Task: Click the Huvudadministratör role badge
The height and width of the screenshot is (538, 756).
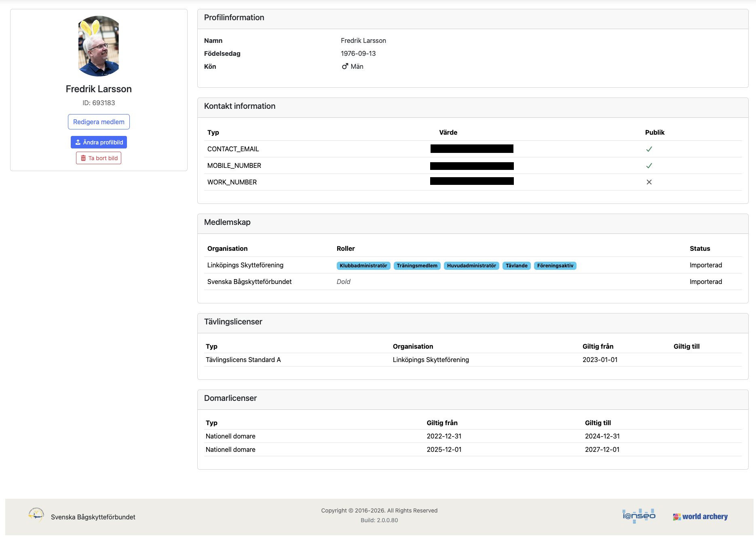Action: [x=471, y=266]
